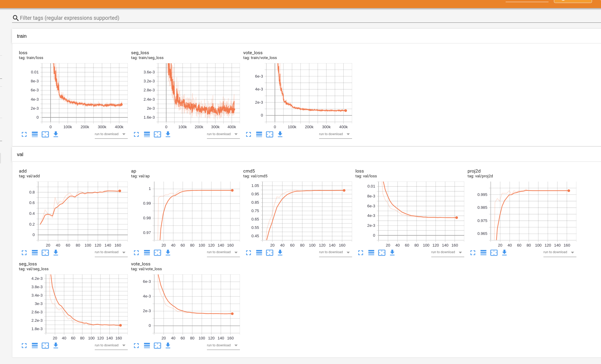
Task: Toggle y-axis log scale on val/vote_loss chart
Action: pyautogui.click(x=147, y=345)
